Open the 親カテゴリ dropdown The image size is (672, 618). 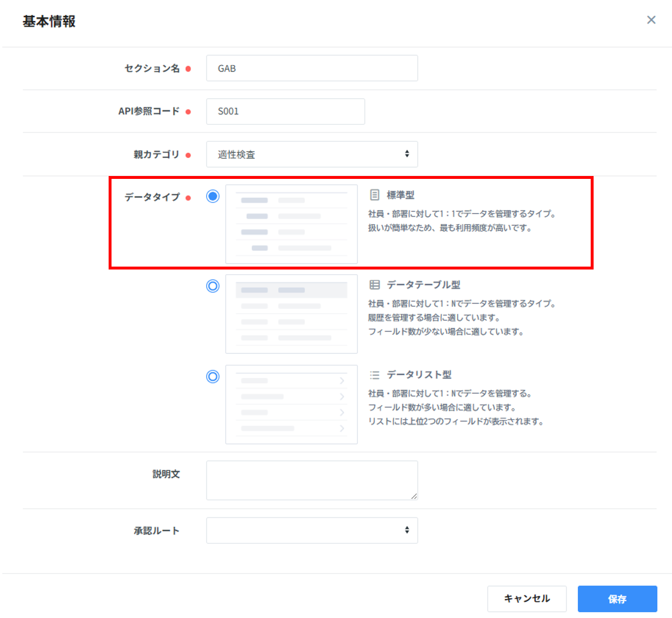312,154
